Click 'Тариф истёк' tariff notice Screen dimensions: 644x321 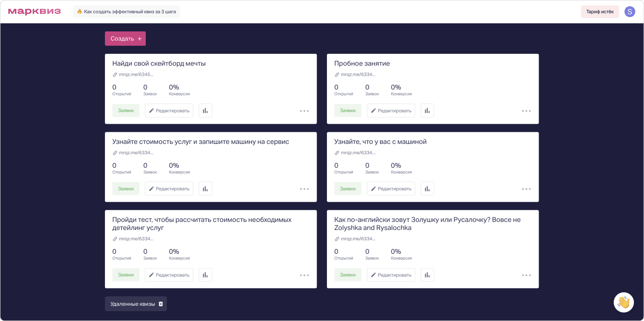coord(600,12)
